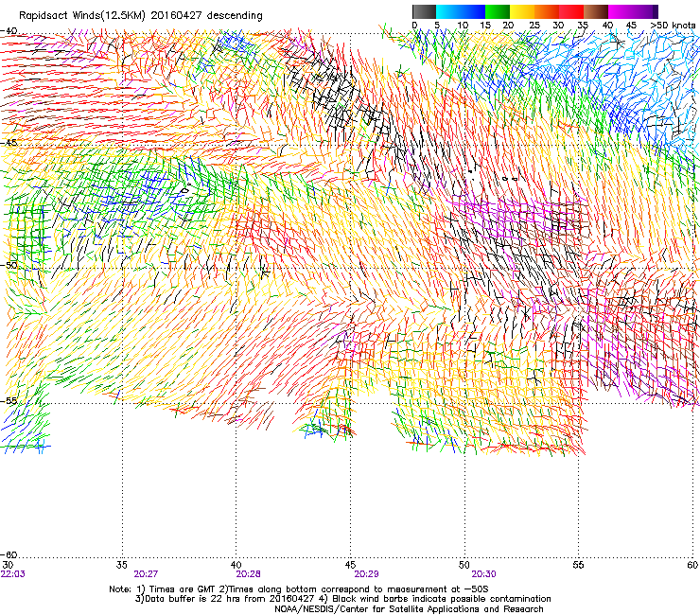Click the '40' longitude label on bottom axis

tap(236, 565)
